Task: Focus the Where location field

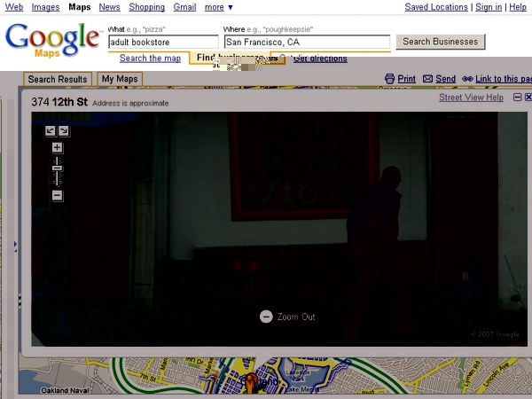Action: 307,42
